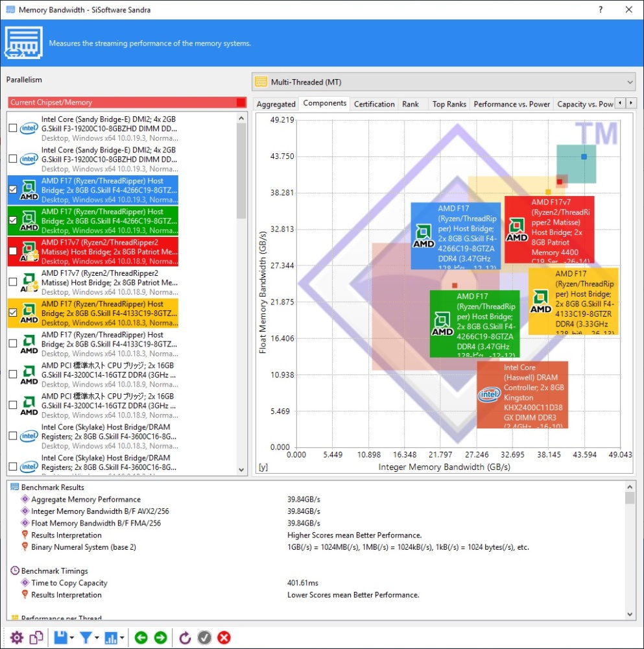644x649 pixels.
Task: Open the Performance vs. Power tab
Action: tap(512, 104)
